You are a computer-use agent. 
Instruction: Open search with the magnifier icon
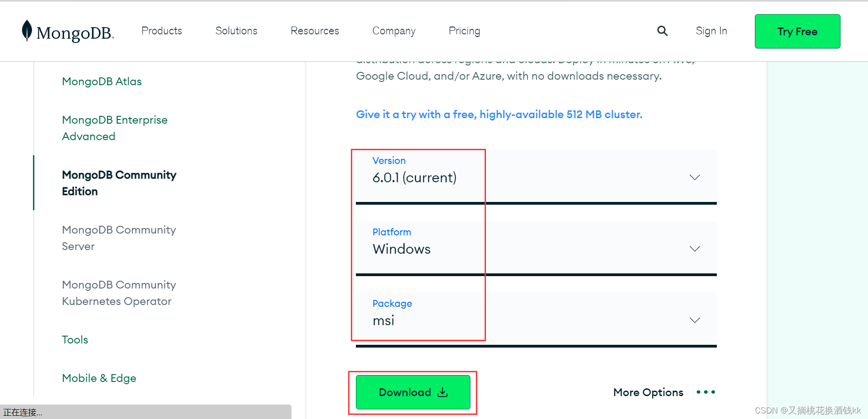click(x=662, y=31)
